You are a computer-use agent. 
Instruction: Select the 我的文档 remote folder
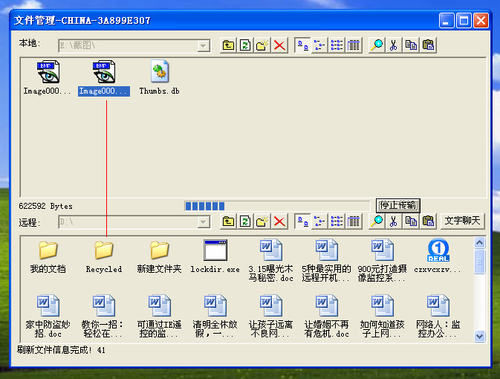coord(48,257)
